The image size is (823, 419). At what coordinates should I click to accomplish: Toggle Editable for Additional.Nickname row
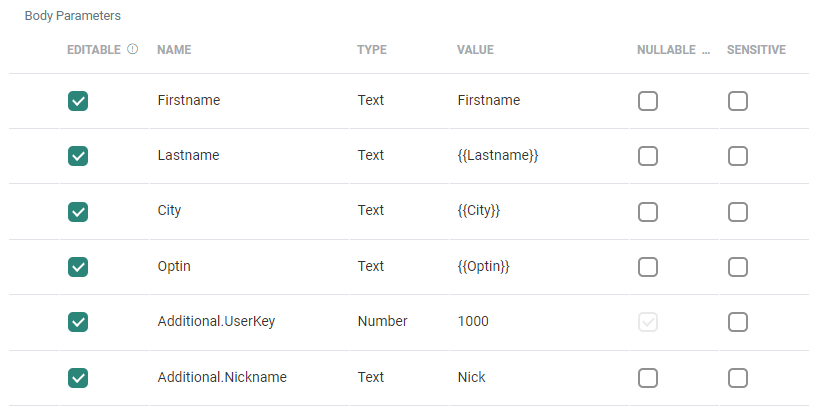point(78,377)
